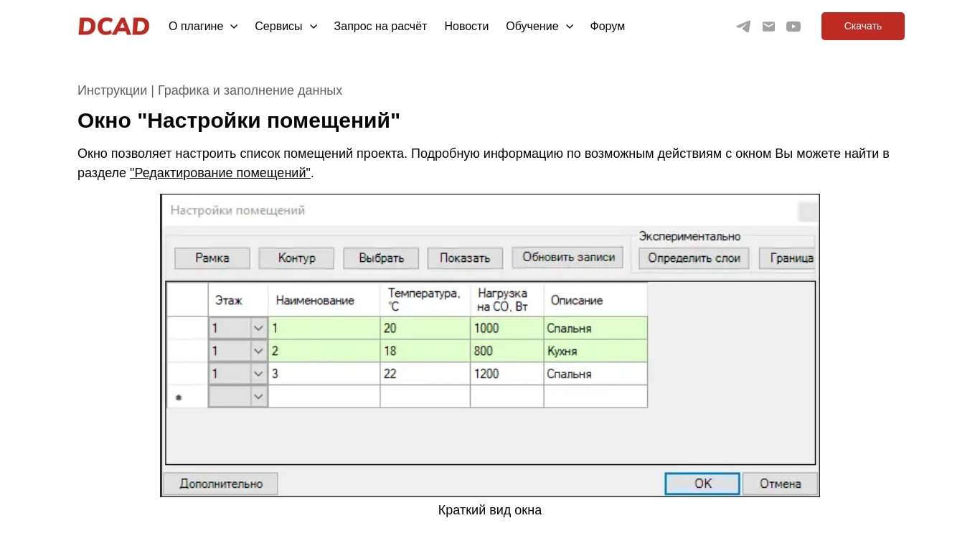Open floor dropdown in the row with 1200
The image size is (980, 551).
coord(258,374)
